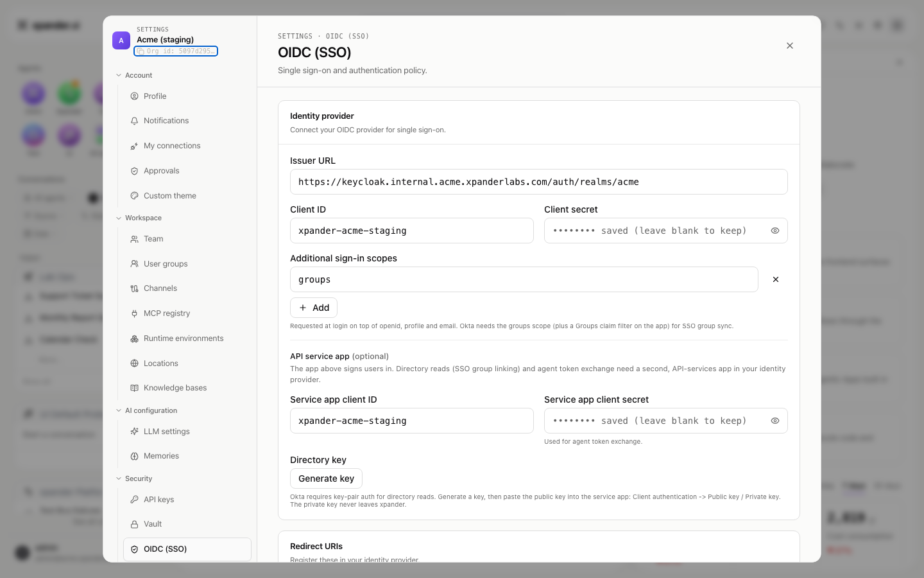924x578 pixels.
Task: Click the Acme (staging) org avatar
Action: tap(121, 40)
